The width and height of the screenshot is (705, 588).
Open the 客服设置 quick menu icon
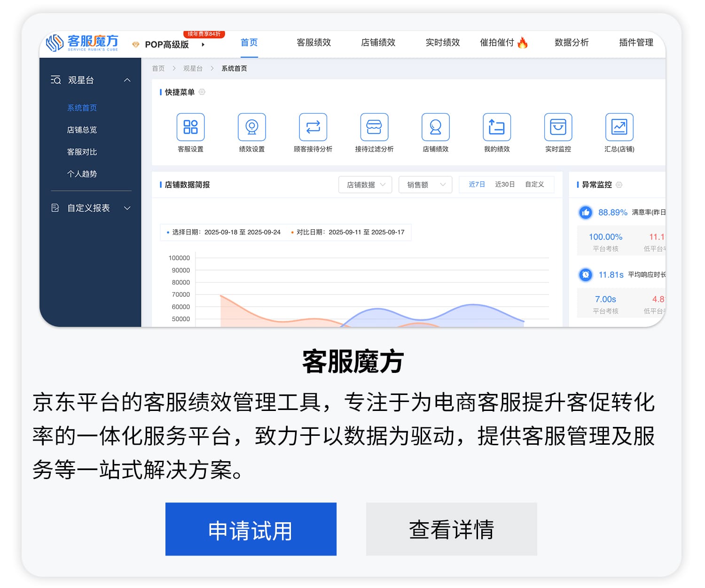(190, 127)
